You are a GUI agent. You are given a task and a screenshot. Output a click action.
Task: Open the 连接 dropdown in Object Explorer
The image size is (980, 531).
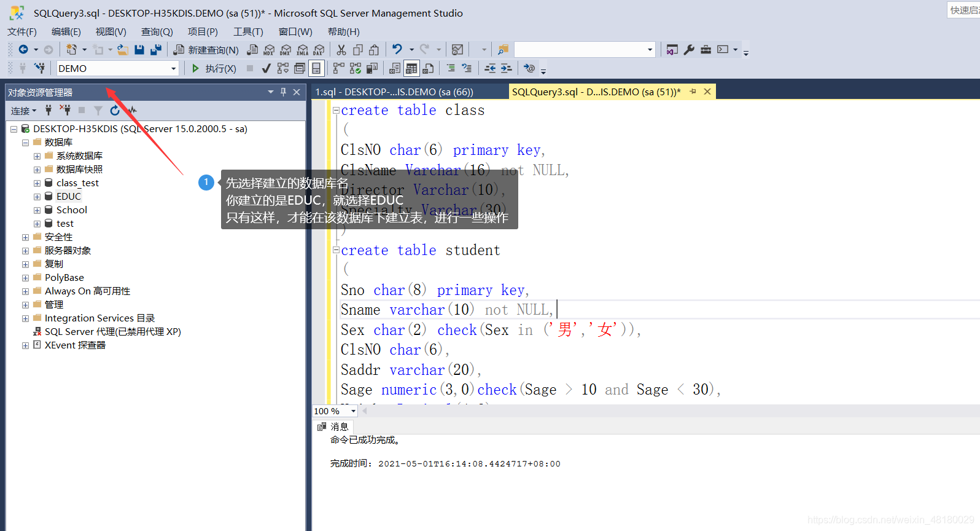coord(24,111)
